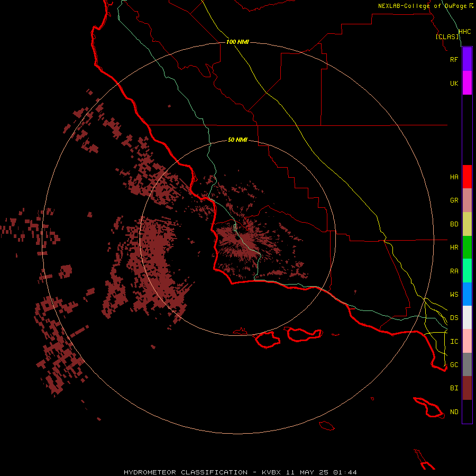
Task: Click the NEXLAB-College of DuPage text
Action: [422, 6]
